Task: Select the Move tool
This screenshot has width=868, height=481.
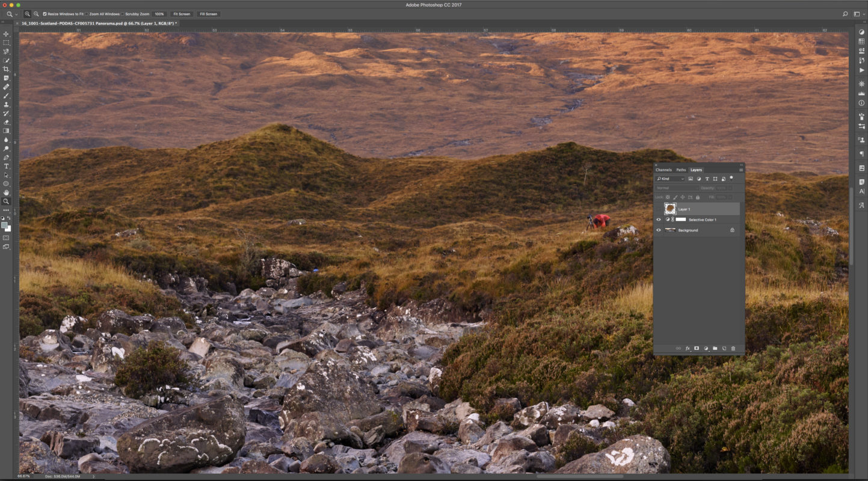Action: pyautogui.click(x=7, y=34)
